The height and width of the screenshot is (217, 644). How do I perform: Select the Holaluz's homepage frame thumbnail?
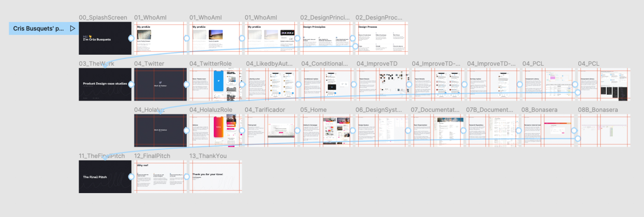pyautogui.click(x=327, y=131)
